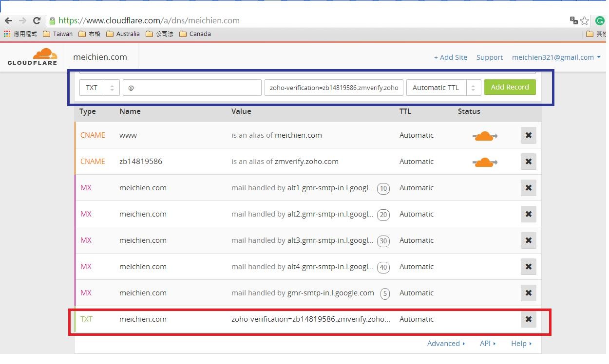Image resolution: width=609 pixels, height=364 pixels.
Task: Toggle Cloudflare proxy cloud for zb14819586 record
Action: pyautogui.click(x=485, y=162)
